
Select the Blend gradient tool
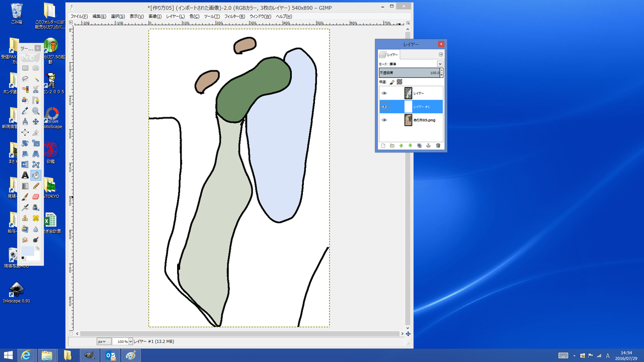coord(25,186)
